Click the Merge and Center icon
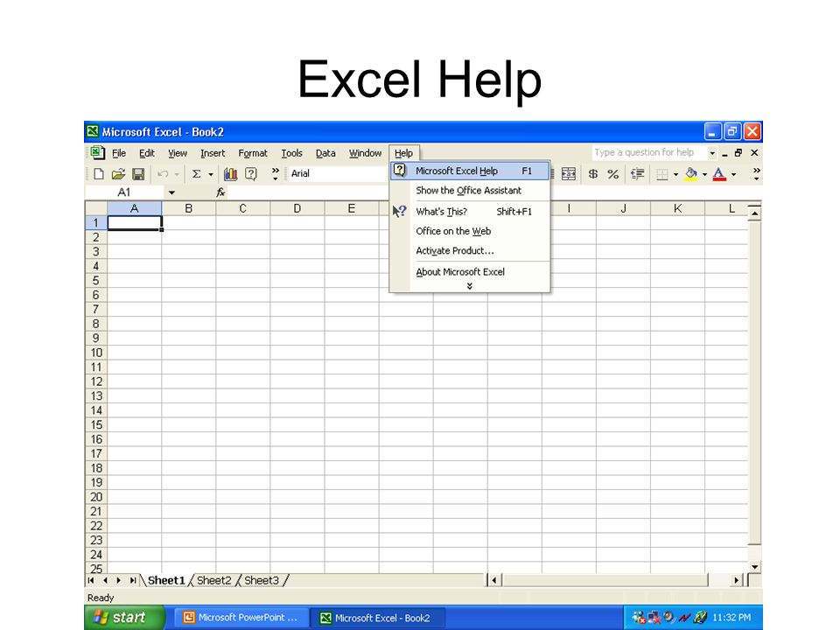Viewport: 840px width, 630px height. coord(569,173)
